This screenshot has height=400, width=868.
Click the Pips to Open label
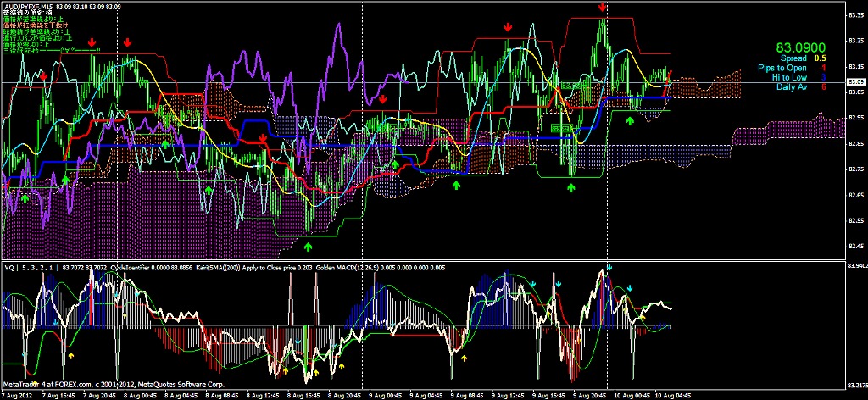pyautogui.click(x=783, y=68)
